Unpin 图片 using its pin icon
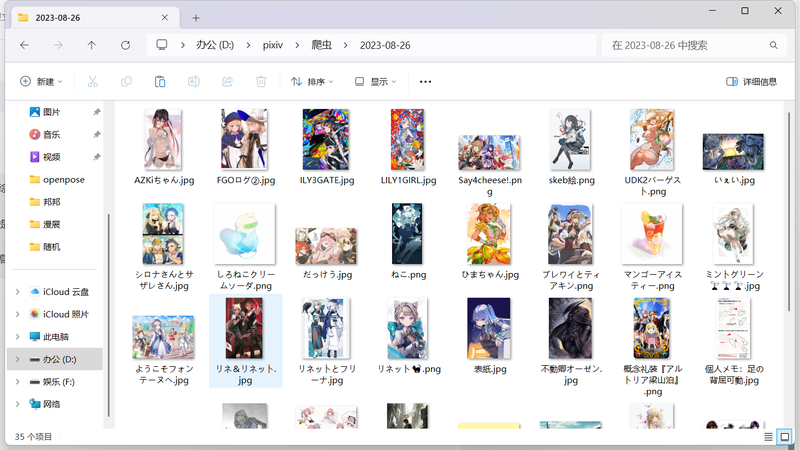The width and height of the screenshot is (800, 450). pos(96,112)
